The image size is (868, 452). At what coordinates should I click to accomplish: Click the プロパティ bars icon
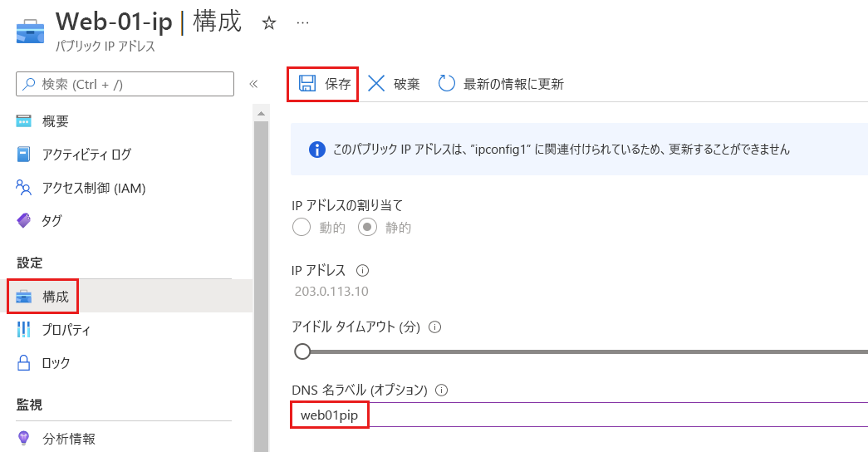pyautogui.click(x=24, y=330)
